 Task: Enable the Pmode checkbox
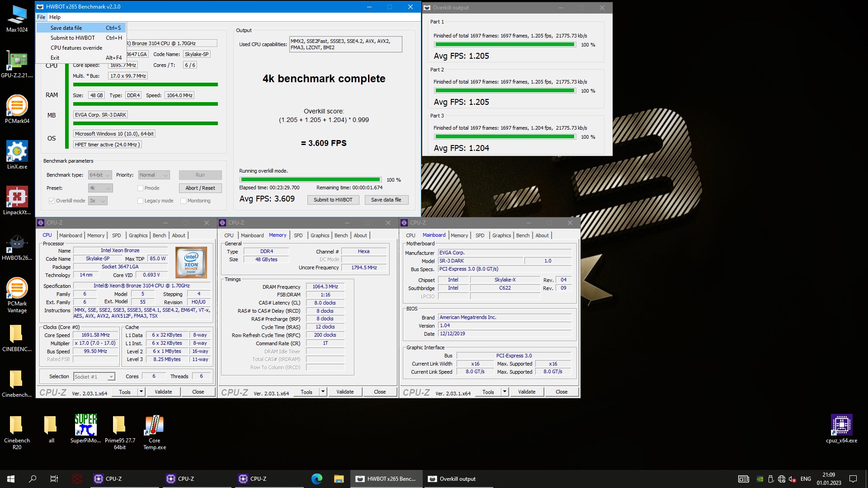coord(140,188)
